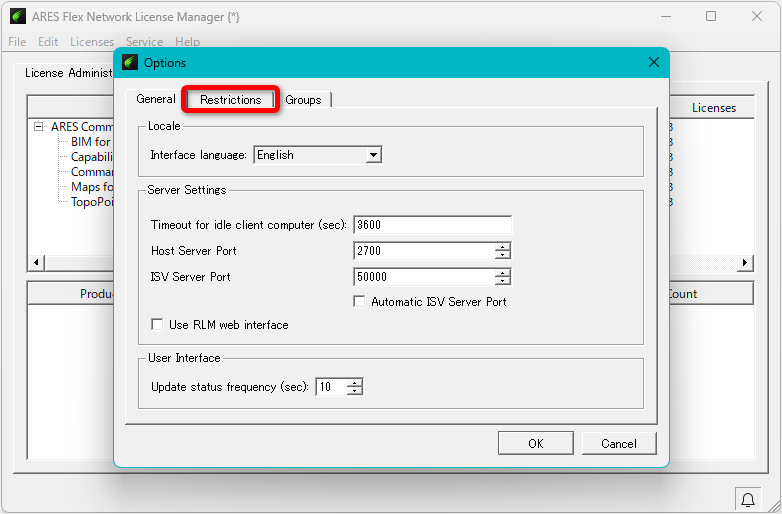Decrease the update status frequency
This screenshot has height=514, width=782.
tap(355, 391)
